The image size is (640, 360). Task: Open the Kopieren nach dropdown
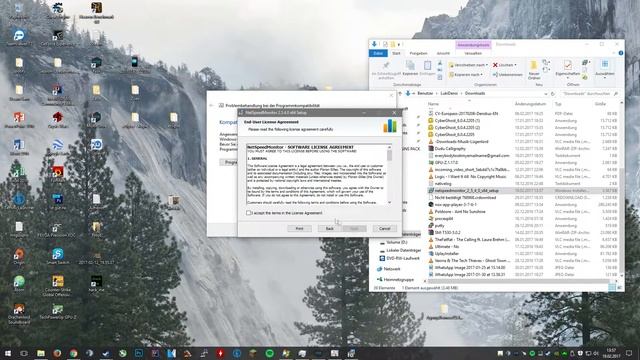tap(466, 75)
